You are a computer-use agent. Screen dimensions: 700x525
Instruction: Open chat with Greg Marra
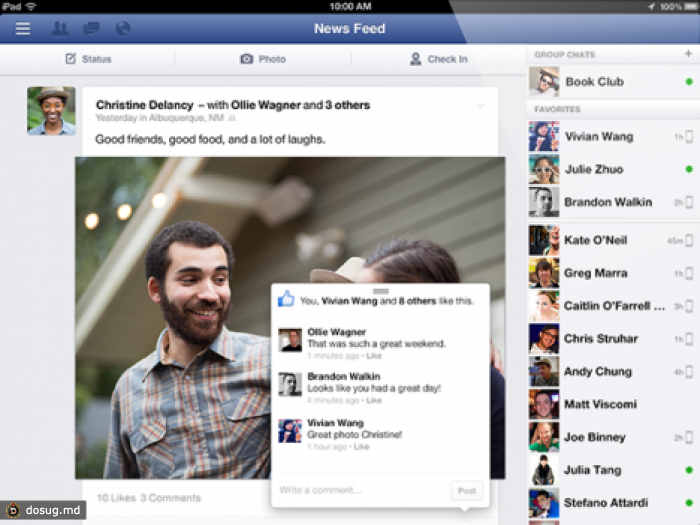(612, 273)
